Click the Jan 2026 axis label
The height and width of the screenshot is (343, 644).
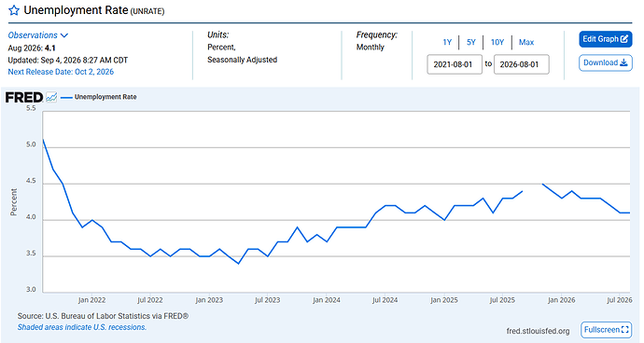pos(562,300)
